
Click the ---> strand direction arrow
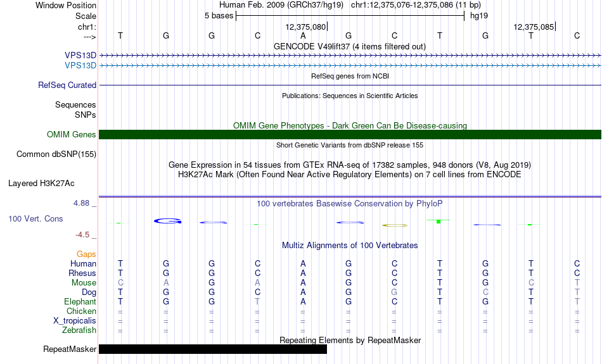pyautogui.click(x=89, y=37)
